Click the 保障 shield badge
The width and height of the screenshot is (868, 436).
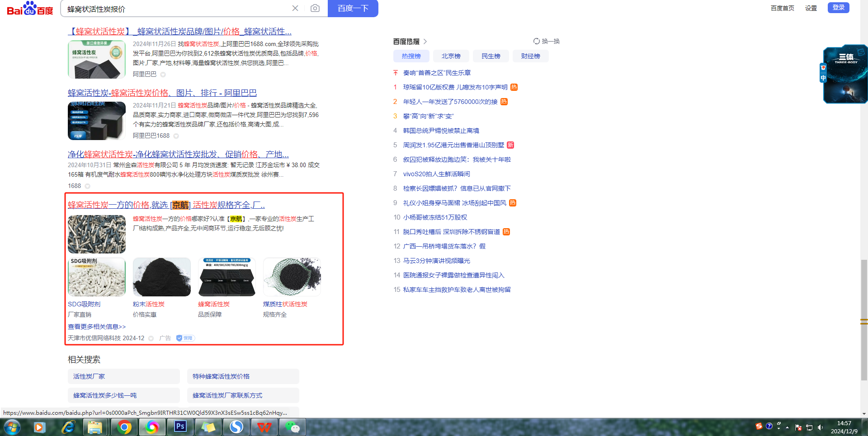[185, 338]
